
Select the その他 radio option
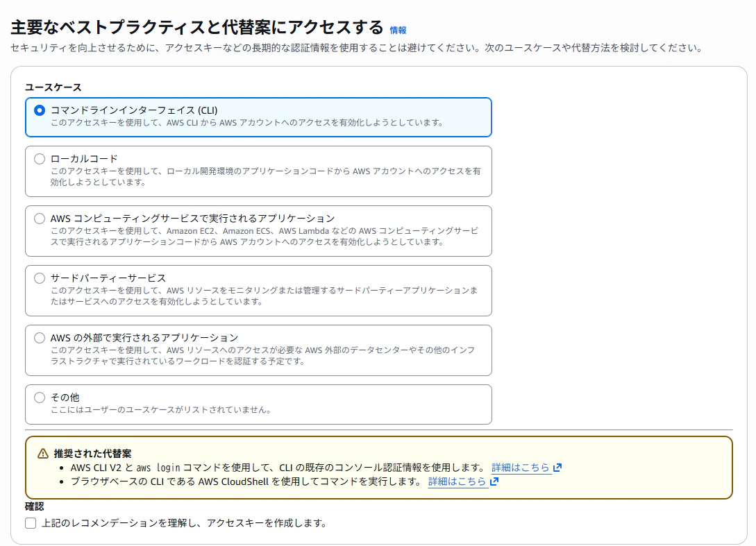coord(40,398)
